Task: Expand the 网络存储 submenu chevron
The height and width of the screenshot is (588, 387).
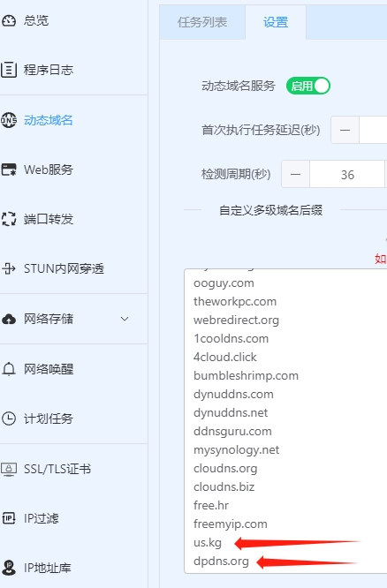Action: (125, 319)
